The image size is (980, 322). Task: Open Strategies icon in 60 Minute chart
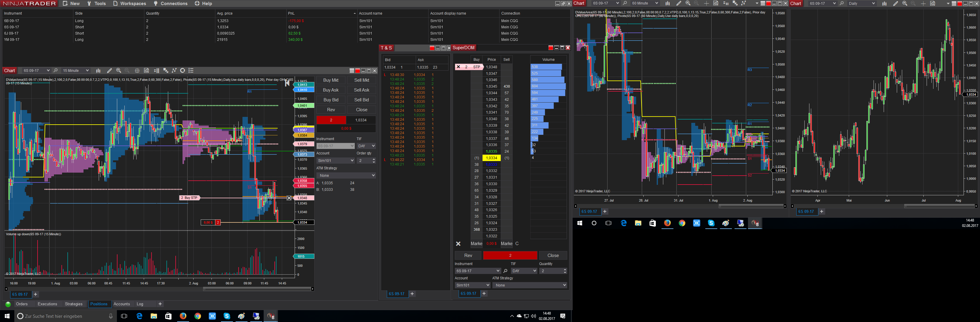pyautogui.click(x=744, y=3)
